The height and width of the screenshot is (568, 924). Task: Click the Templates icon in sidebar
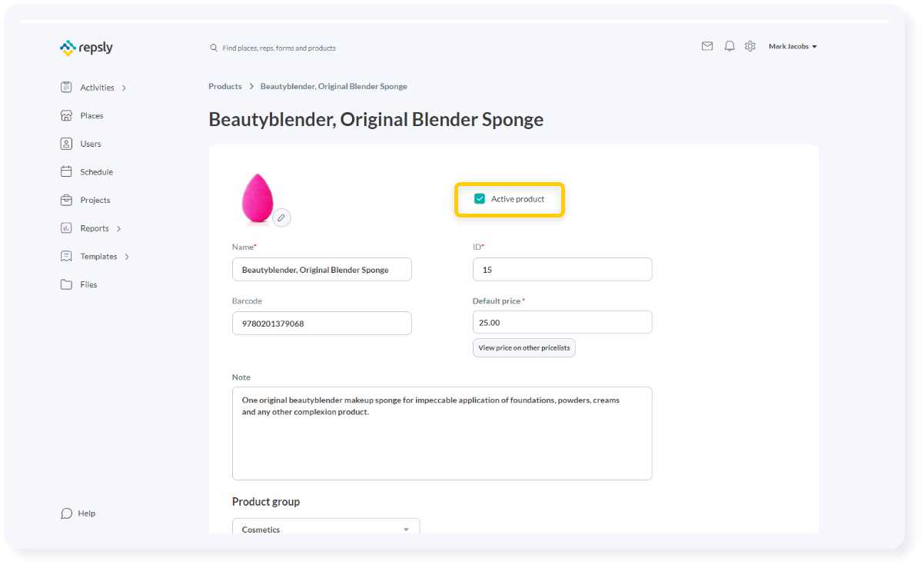click(66, 257)
